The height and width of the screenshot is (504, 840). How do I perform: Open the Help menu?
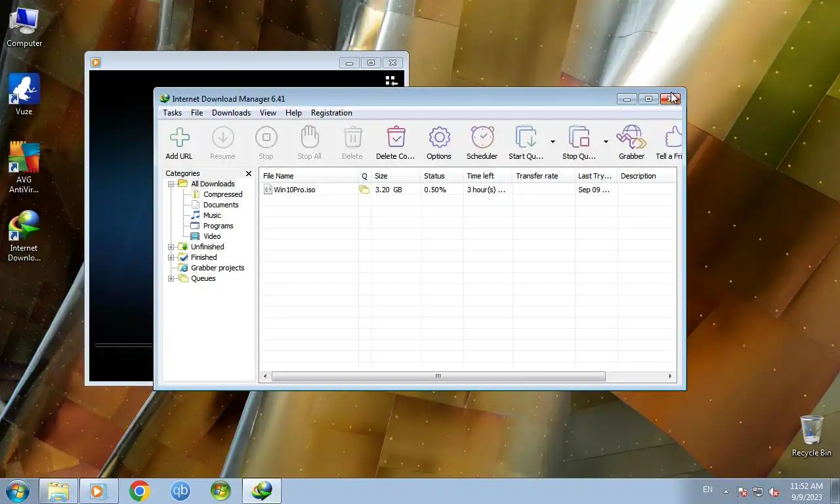pos(293,113)
